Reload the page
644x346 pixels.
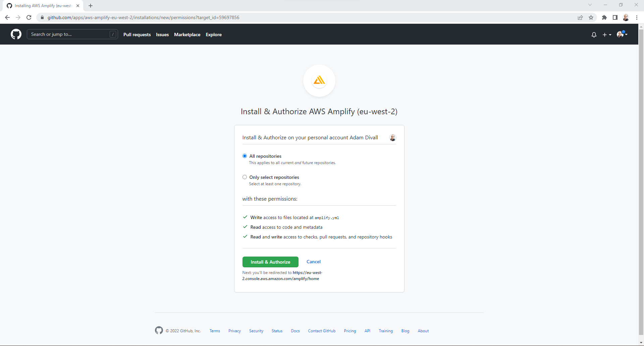pos(29,17)
